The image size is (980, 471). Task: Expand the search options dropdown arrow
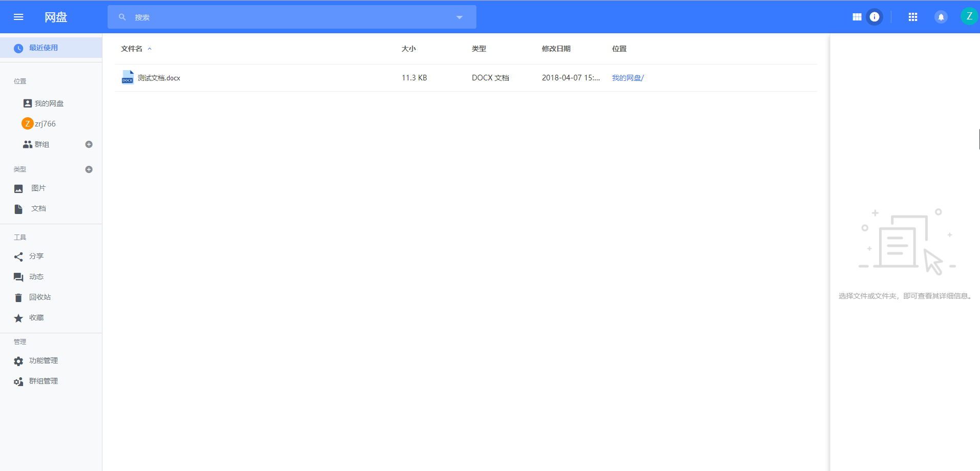459,17
